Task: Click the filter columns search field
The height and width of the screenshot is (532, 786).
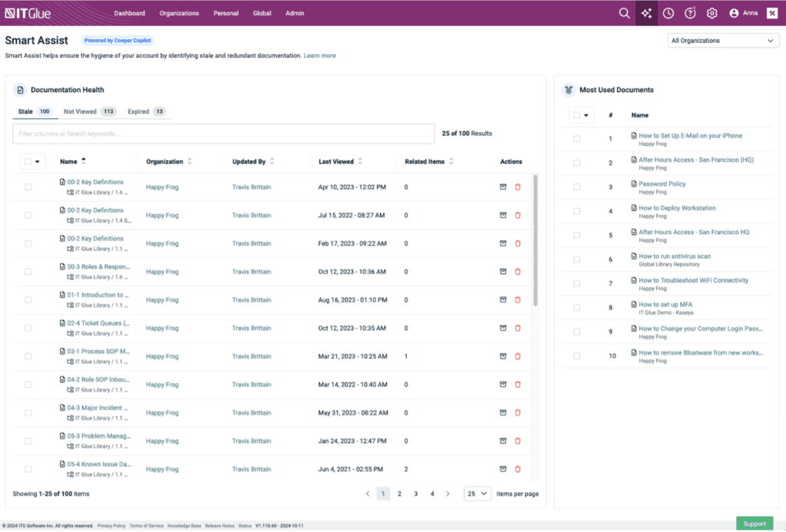Action: pos(223,134)
